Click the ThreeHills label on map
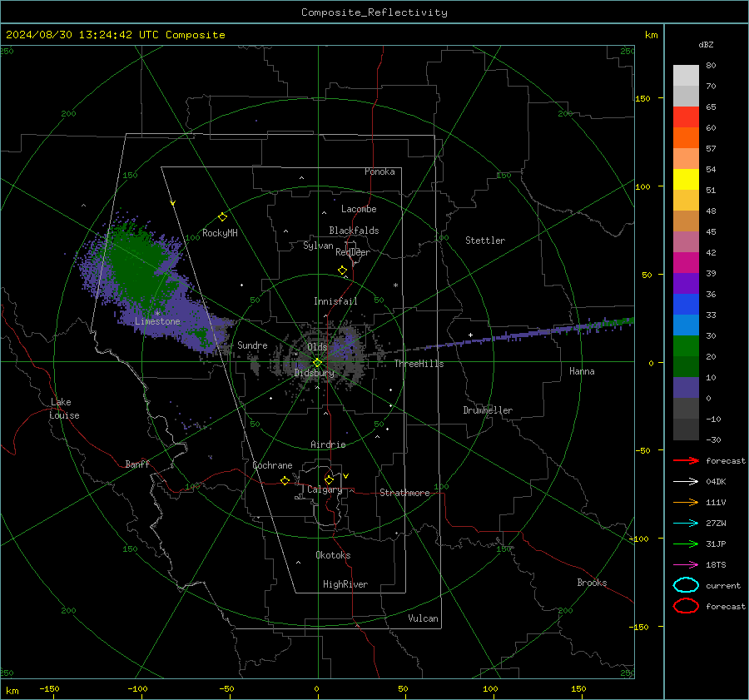This screenshot has height=700, width=749. point(419,364)
